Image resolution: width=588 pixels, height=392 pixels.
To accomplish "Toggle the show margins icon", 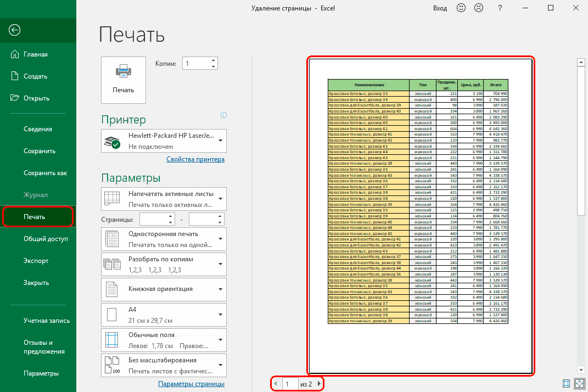I will tap(566, 383).
